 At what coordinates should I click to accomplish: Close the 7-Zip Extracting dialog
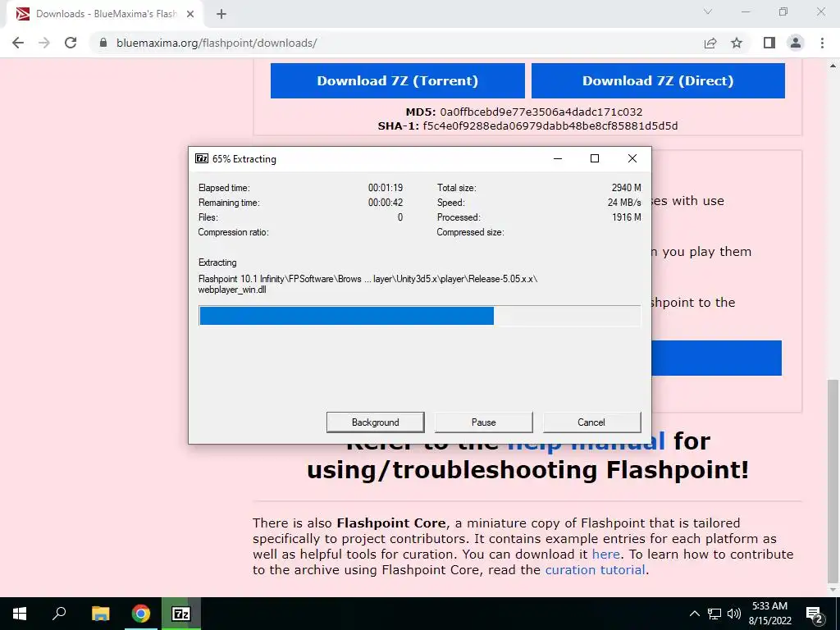[632, 158]
